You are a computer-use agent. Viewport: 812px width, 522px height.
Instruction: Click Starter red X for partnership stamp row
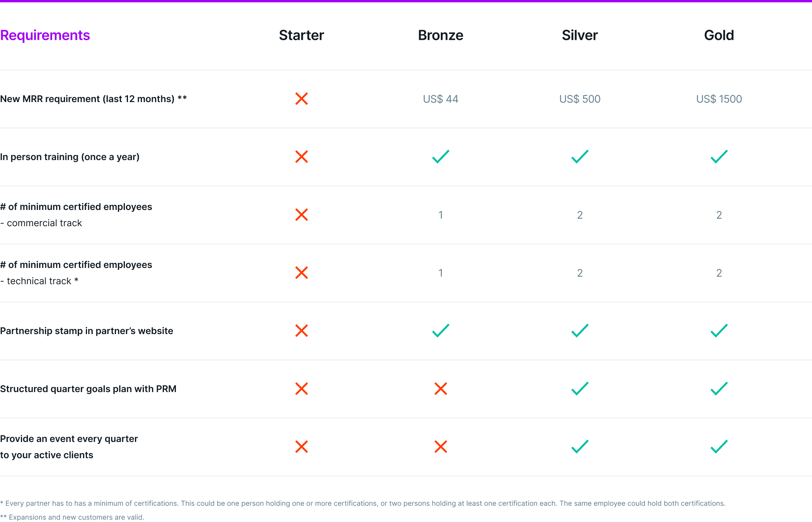click(x=301, y=331)
